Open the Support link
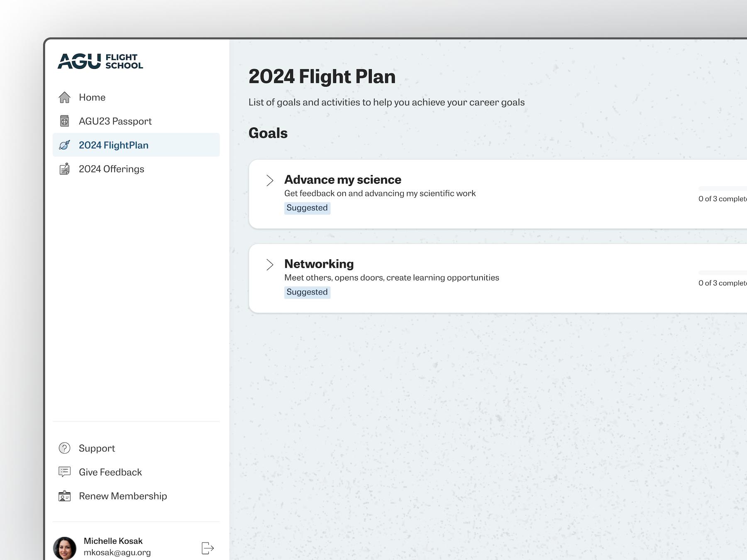 coord(136,448)
